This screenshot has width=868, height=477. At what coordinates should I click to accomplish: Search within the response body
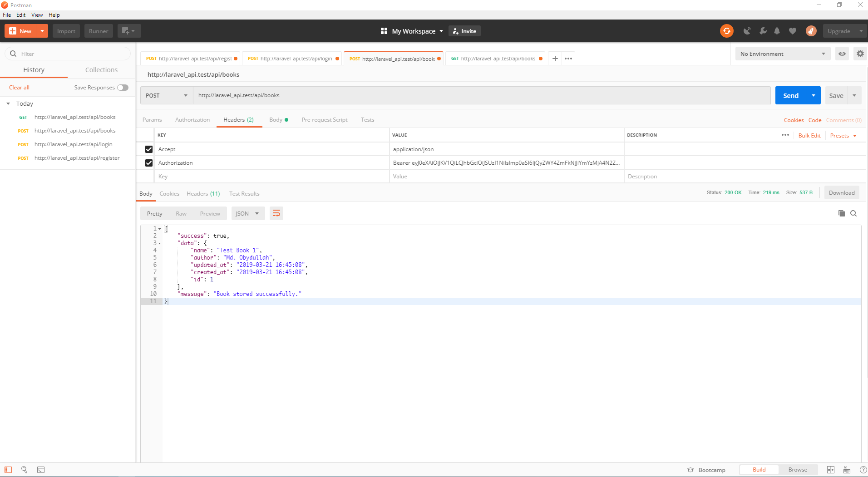853,213
